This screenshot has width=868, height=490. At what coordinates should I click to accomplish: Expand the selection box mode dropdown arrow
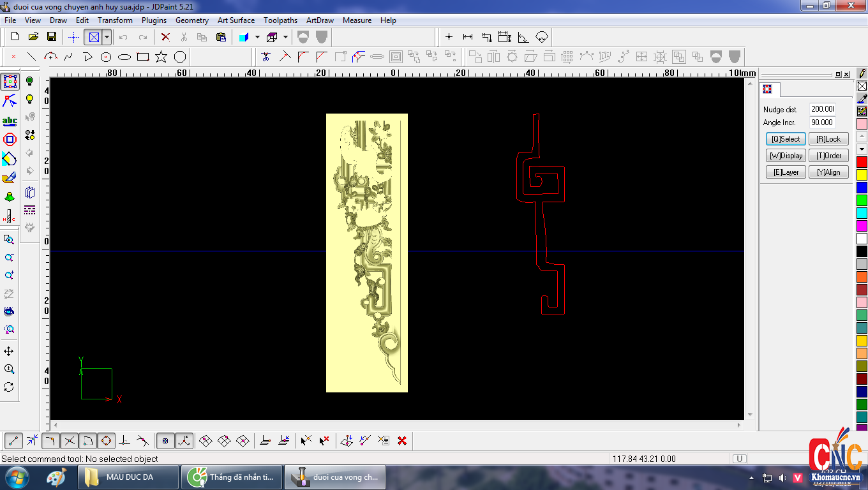point(107,37)
